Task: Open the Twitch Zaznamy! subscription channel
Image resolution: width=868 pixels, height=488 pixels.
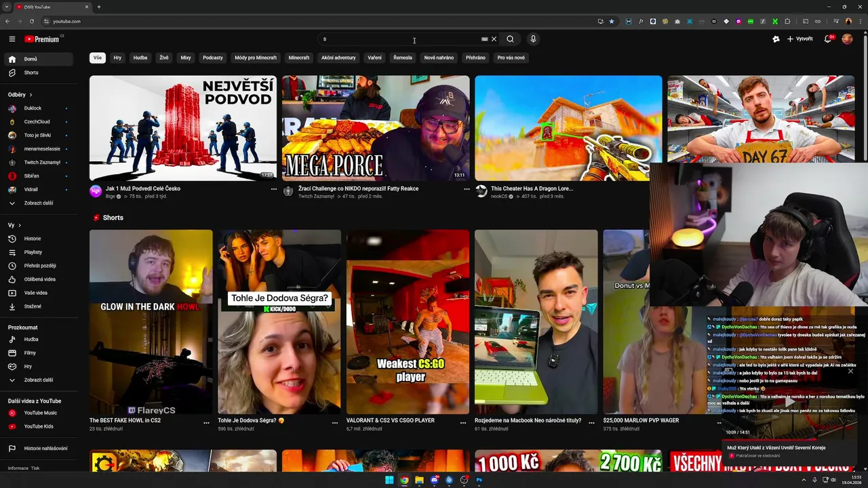Action: (38, 162)
